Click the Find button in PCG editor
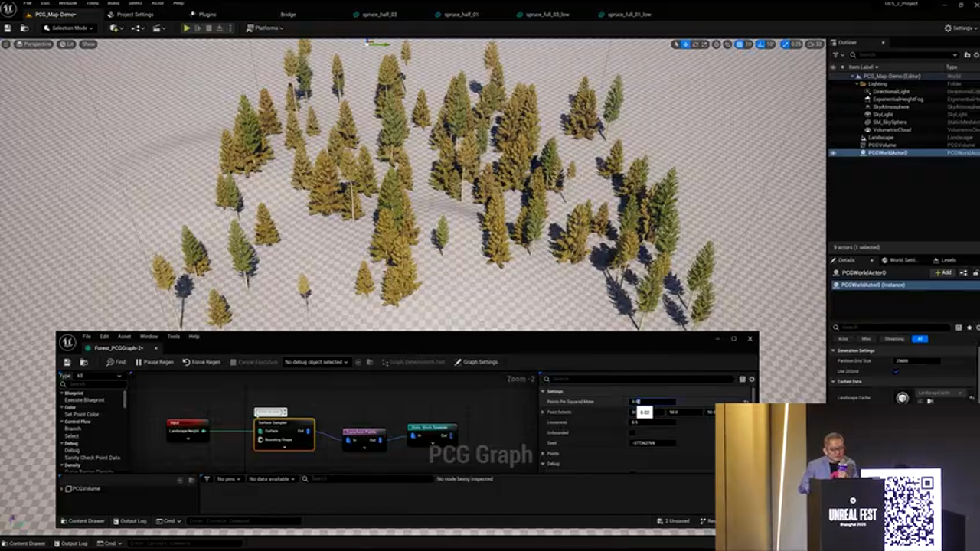 116,362
